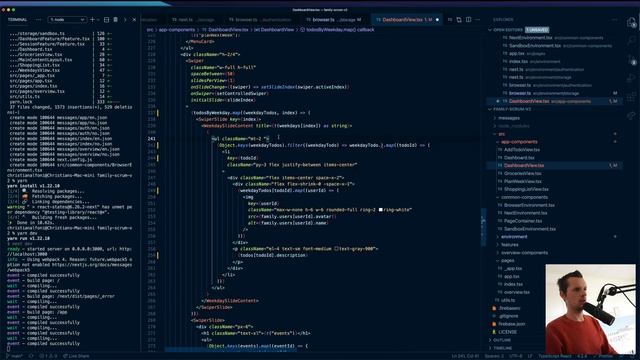Collapse the common-components folder

coord(522,198)
